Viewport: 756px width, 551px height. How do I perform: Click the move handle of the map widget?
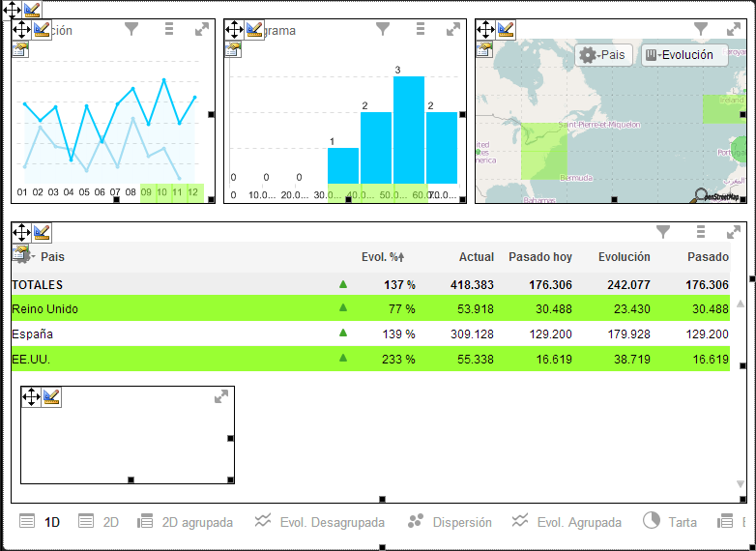(485, 30)
